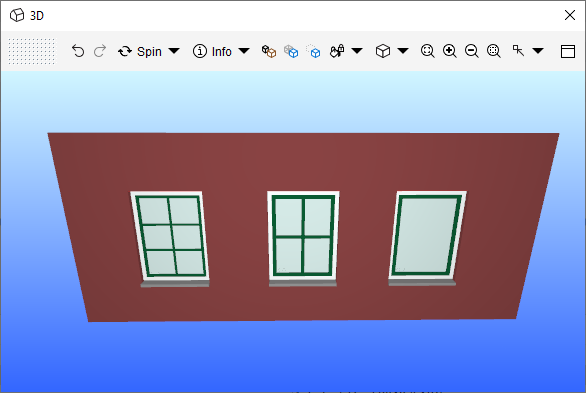Click the undo arrow icon
586x393 pixels.
click(x=78, y=51)
